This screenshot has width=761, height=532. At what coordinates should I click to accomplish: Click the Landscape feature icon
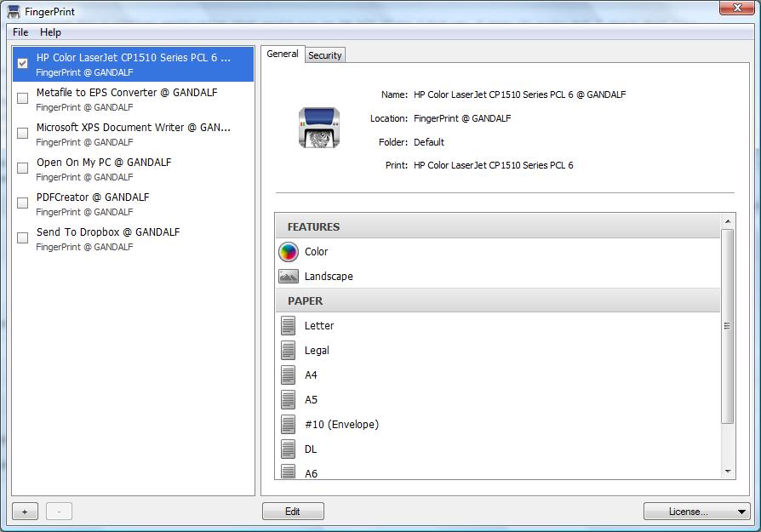point(289,277)
